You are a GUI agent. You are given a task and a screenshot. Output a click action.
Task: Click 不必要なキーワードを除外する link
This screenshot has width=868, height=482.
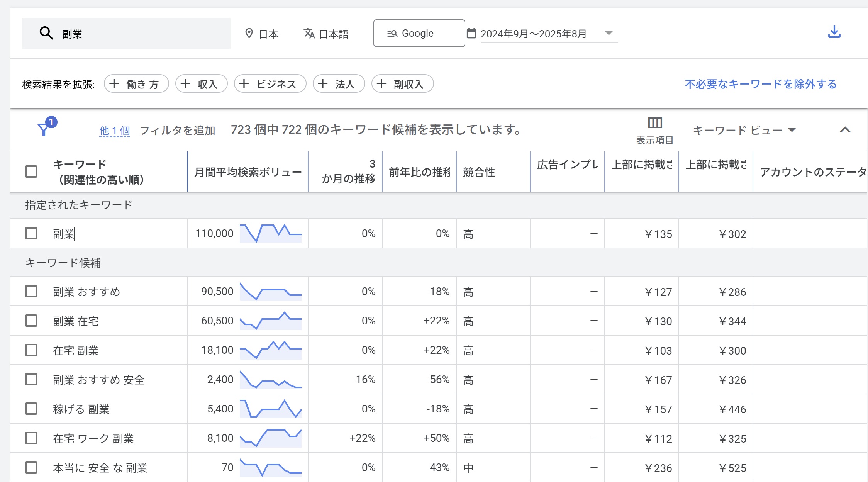760,84
